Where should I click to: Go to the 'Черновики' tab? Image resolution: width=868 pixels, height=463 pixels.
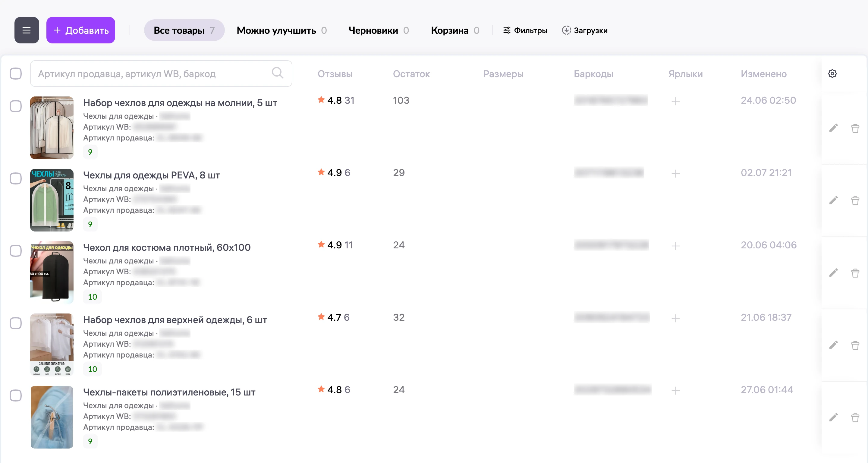[379, 30]
